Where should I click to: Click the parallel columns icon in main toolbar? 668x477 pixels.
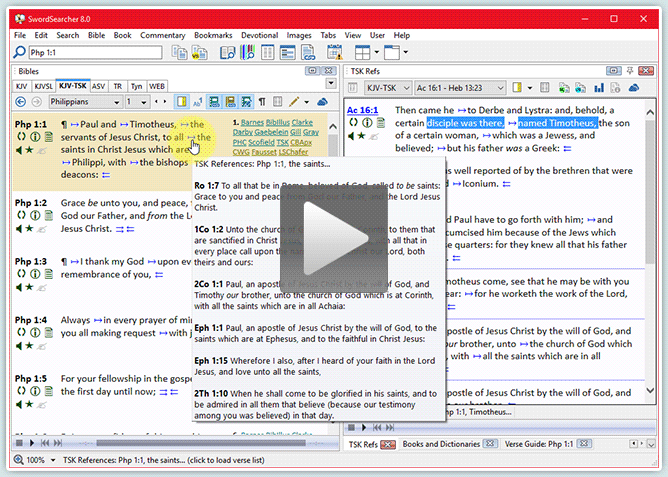pos(268,52)
